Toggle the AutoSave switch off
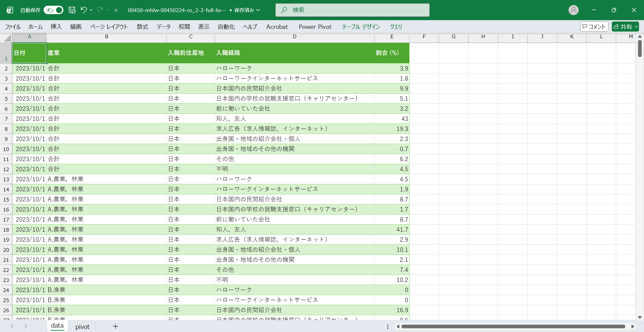644x332 pixels. (53, 10)
